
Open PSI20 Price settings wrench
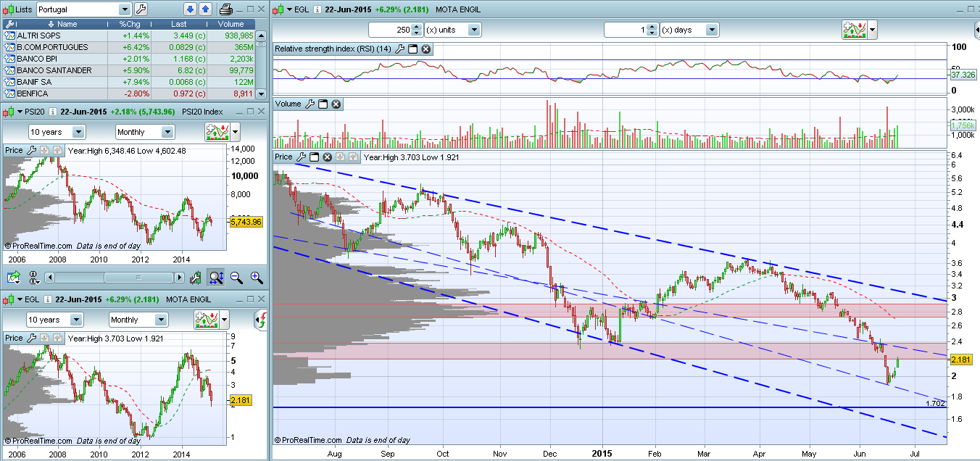[32, 151]
